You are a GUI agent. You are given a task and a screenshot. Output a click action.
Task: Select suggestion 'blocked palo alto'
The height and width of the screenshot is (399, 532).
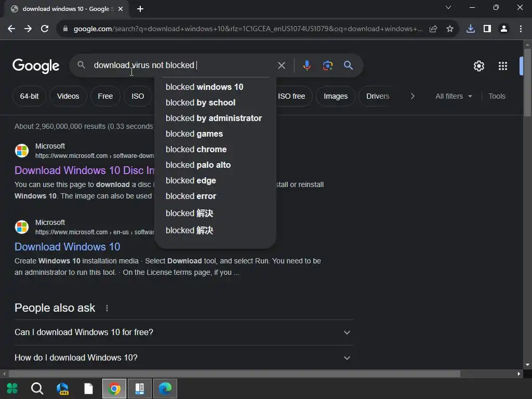click(215, 165)
